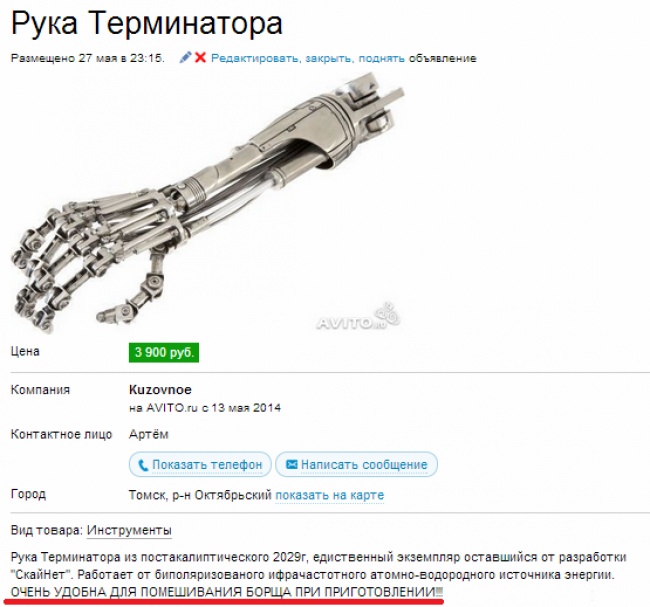Open the Редактировать link

255,58
